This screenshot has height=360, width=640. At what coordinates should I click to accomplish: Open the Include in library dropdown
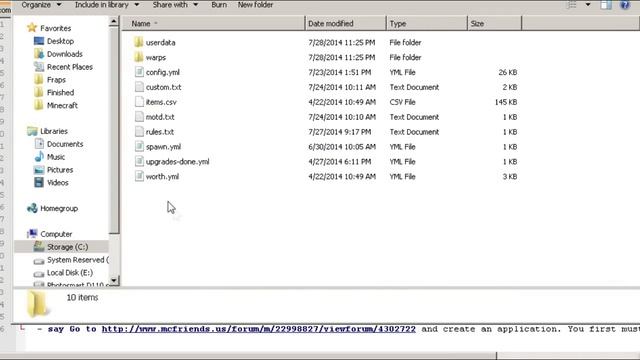[107, 5]
